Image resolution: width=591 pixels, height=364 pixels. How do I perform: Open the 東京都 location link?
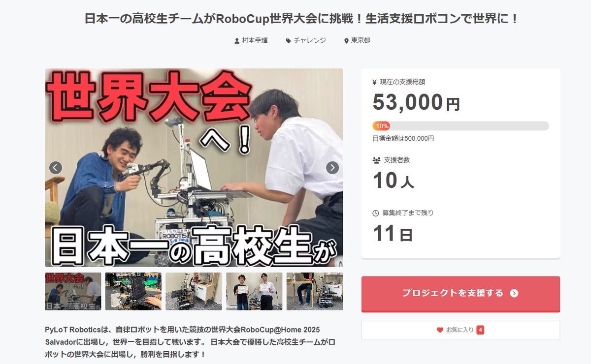click(361, 41)
